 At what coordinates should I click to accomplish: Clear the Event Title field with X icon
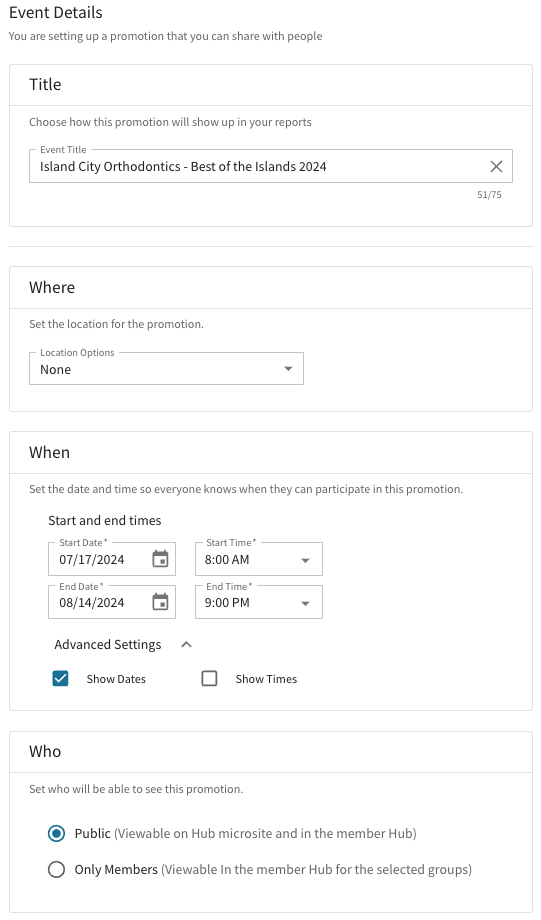[x=496, y=167]
